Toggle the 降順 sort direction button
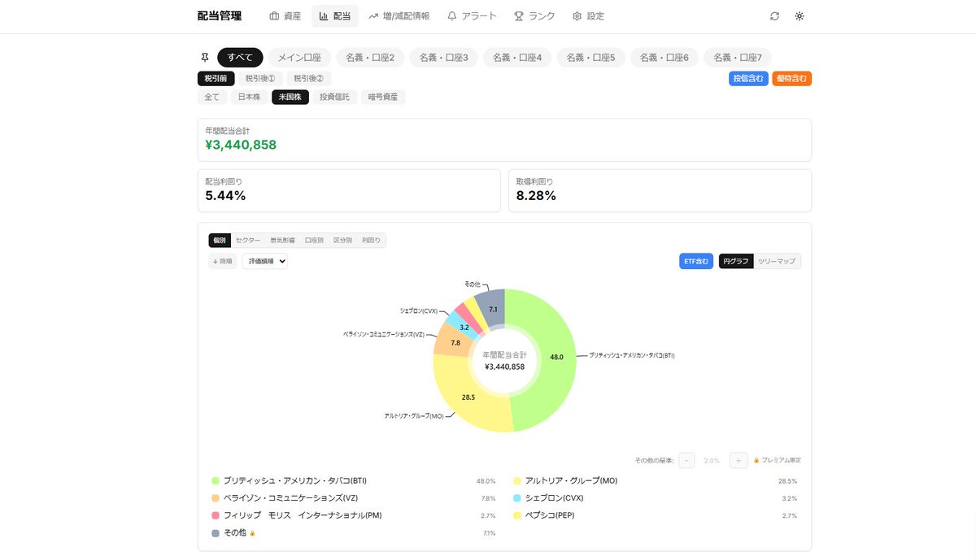Image resolution: width=976 pixels, height=560 pixels. click(x=222, y=261)
